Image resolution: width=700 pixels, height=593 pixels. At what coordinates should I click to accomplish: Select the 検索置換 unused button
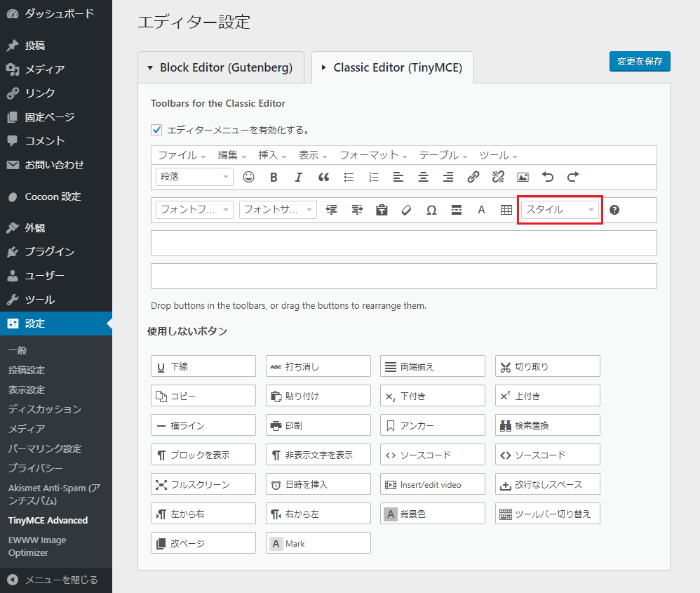[547, 425]
